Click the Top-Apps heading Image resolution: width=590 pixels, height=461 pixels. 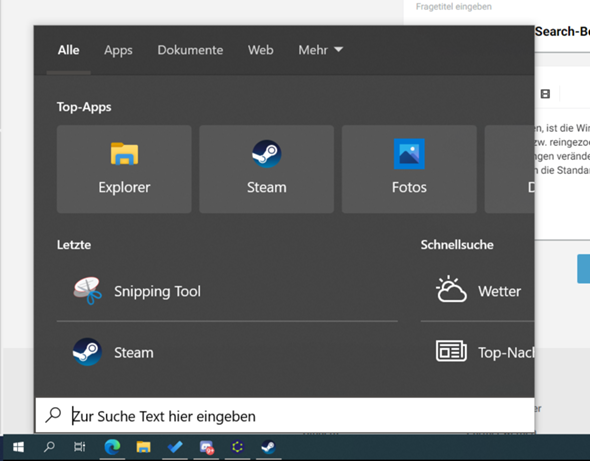(84, 107)
